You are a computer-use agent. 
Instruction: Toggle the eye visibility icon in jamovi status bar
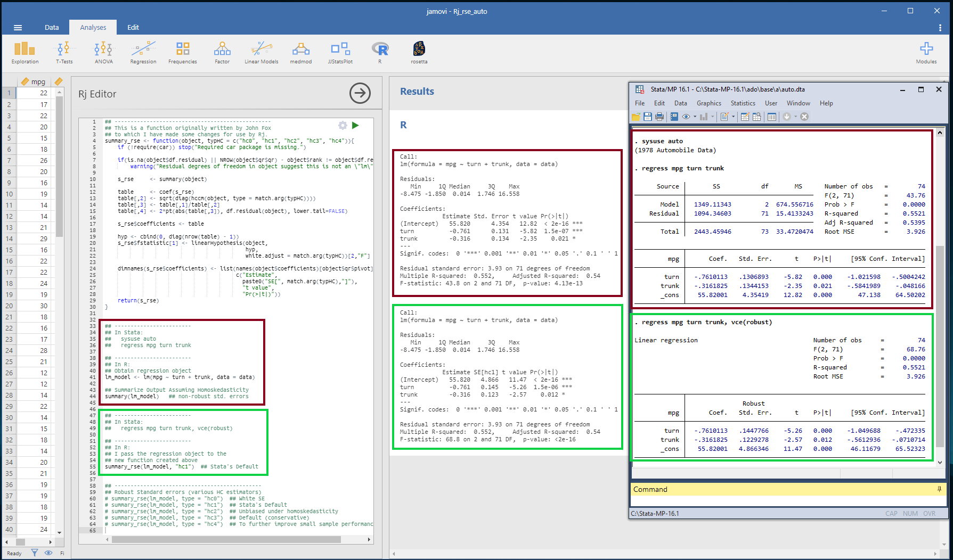click(48, 553)
